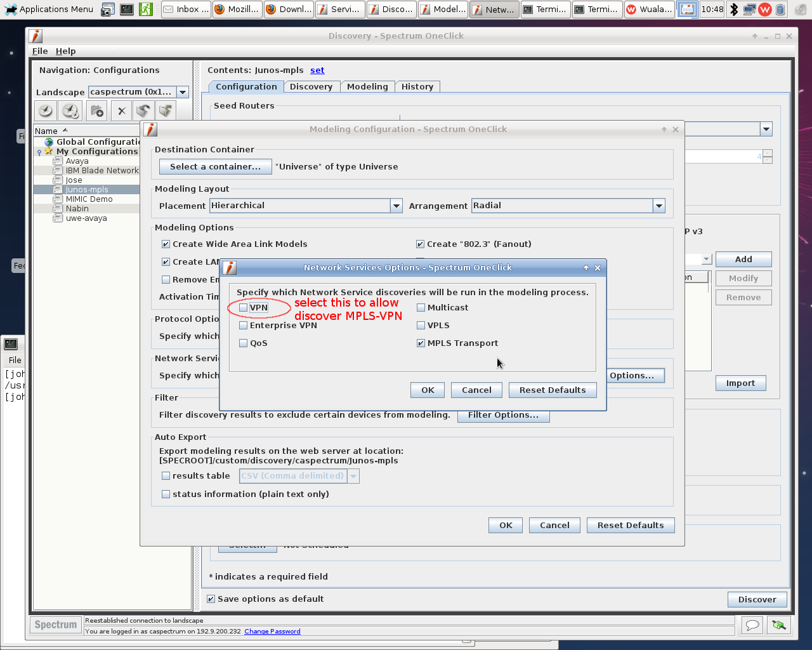The width and height of the screenshot is (812, 650).
Task: Tick the Multicast checkbox
Action: pos(421,308)
